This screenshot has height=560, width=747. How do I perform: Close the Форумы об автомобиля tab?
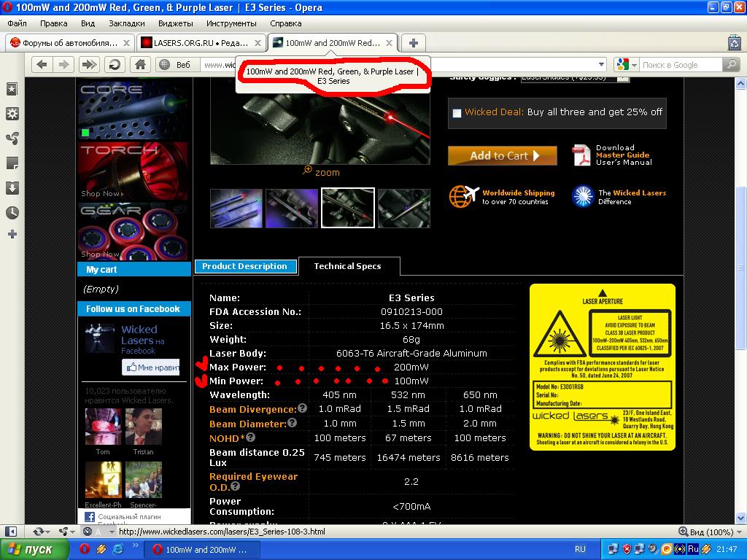tap(126, 43)
